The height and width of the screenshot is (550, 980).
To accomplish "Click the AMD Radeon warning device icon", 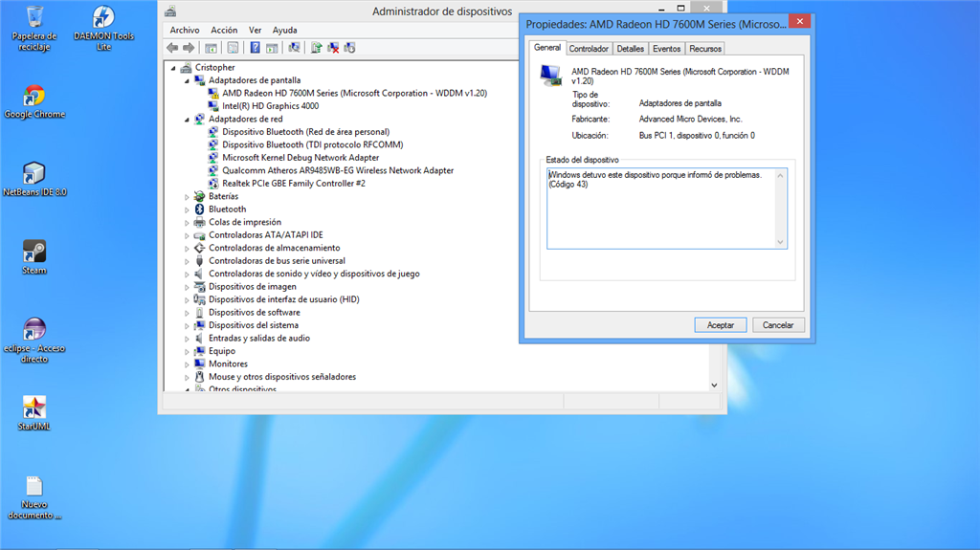I will tap(213, 93).
